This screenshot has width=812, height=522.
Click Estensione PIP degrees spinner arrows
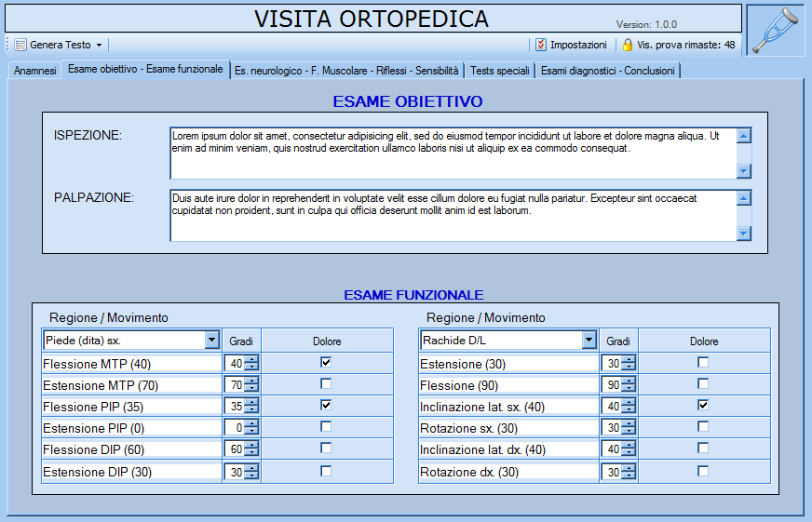(x=251, y=428)
